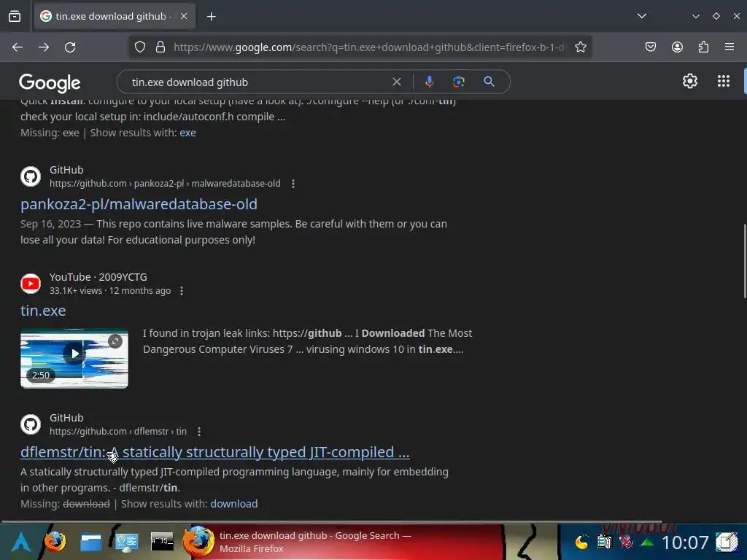Open the Pocket save icon
The width and height of the screenshot is (747, 560).
pyautogui.click(x=651, y=47)
